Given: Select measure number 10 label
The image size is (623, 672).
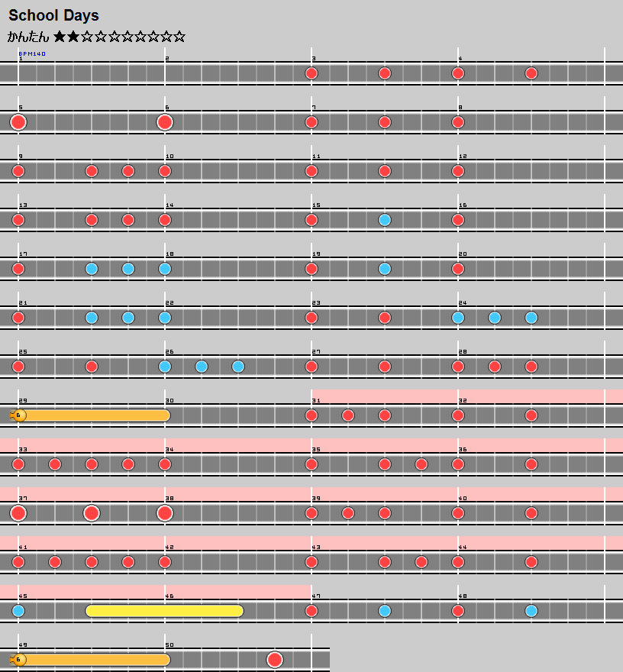Looking at the screenshot, I should pyautogui.click(x=169, y=157).
